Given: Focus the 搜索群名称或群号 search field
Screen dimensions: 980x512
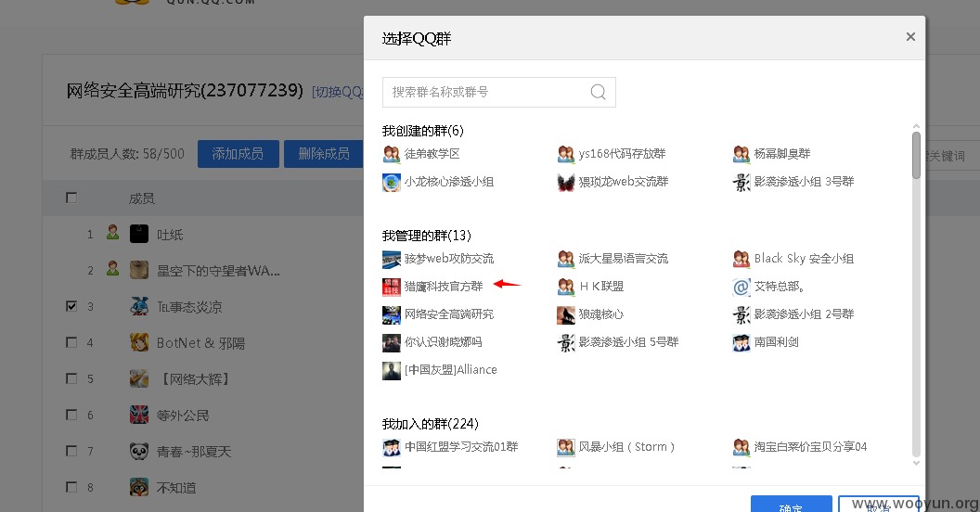Looking at the screenshot, I should (x=498, y=92).
